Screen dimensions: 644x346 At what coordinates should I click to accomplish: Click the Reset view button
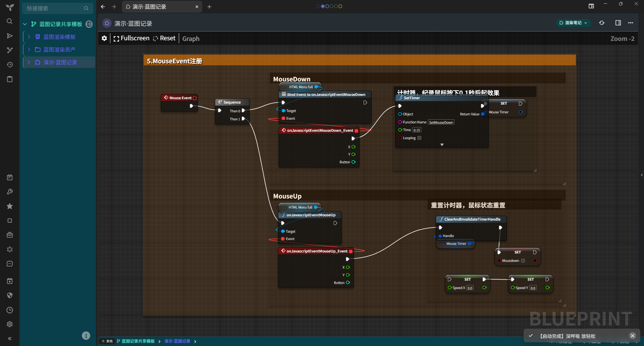point(164,38)
